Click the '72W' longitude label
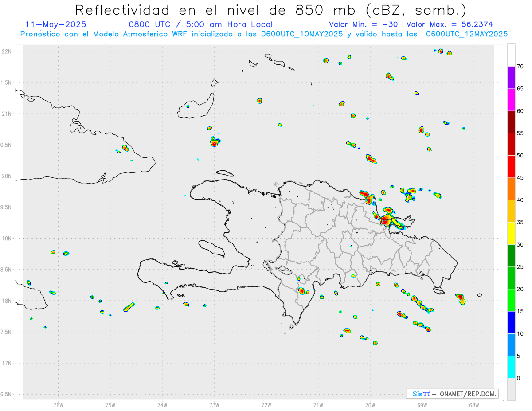The image size is (532, 411). click(266, 405)
